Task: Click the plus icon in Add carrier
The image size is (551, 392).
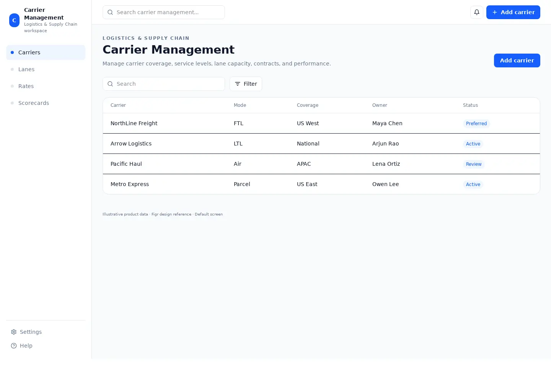Action: (495, 12)
